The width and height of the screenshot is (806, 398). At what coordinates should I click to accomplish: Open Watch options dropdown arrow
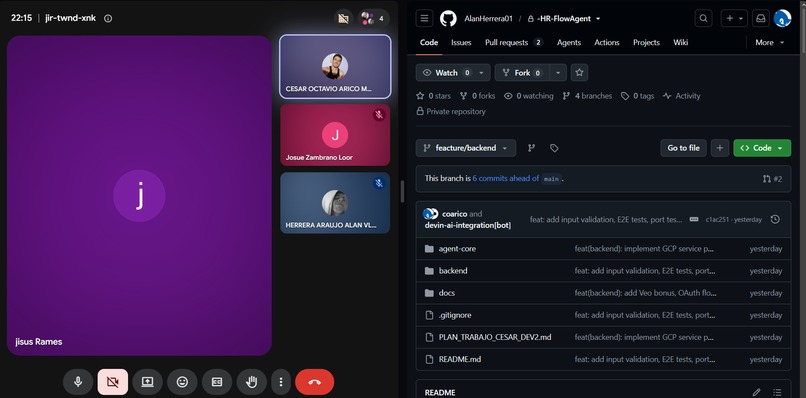(x=481, y=73)
